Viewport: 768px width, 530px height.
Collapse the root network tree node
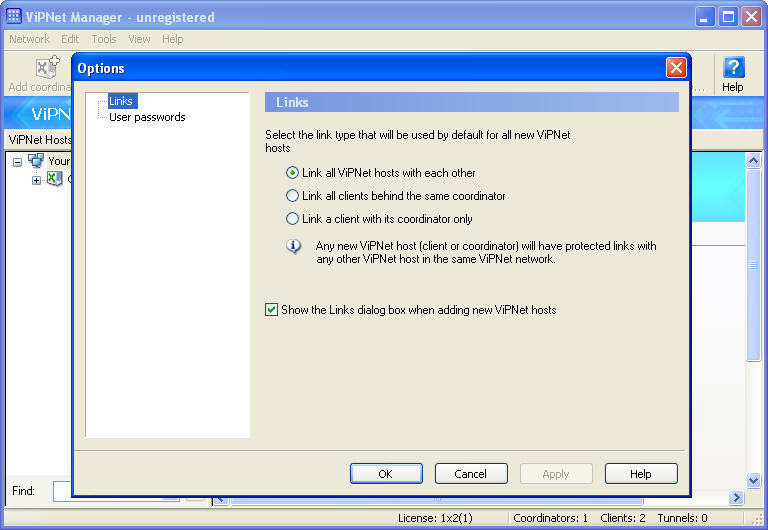[17, 161]
